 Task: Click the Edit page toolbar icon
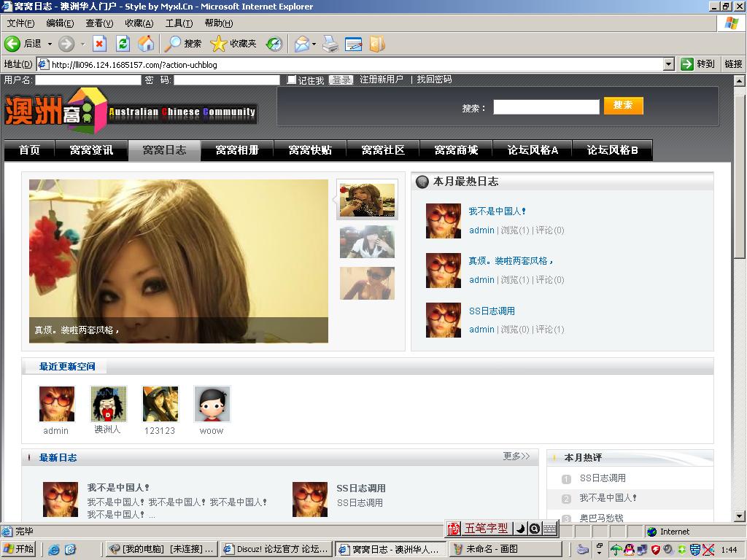(353, 44)
